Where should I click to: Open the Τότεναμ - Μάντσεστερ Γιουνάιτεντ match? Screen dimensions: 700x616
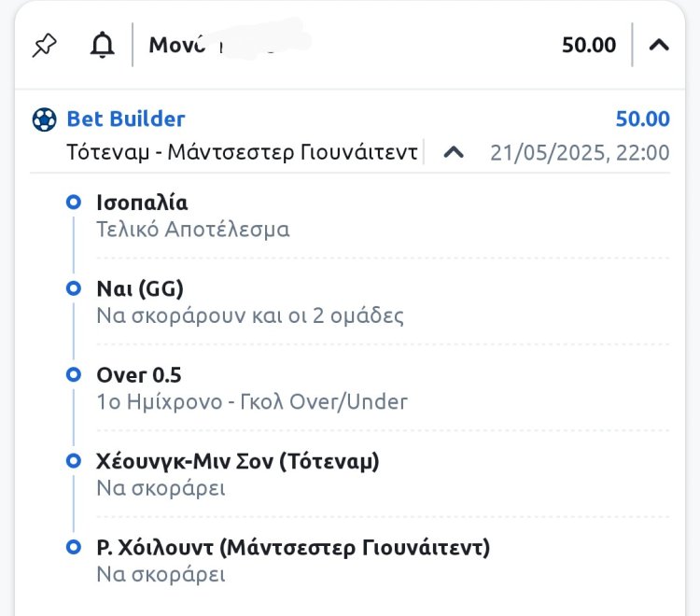pos(242,152)
